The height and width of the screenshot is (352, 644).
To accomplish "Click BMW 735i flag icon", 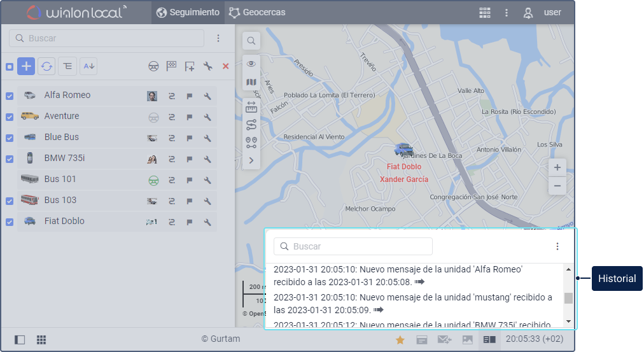I will coord(190,159).
